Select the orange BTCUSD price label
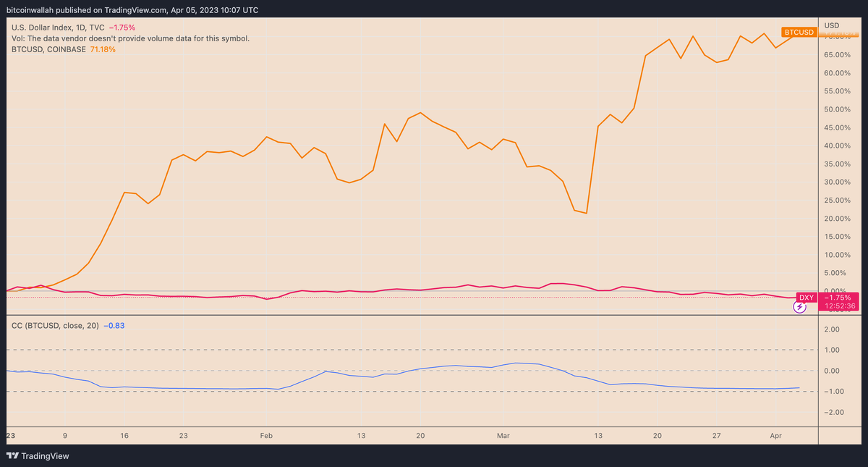 tap(799, 32)
